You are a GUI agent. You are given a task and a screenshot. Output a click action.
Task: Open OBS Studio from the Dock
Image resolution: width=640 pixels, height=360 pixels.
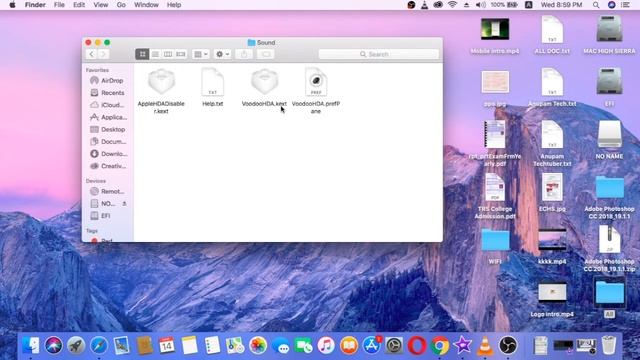click(508, 346)
